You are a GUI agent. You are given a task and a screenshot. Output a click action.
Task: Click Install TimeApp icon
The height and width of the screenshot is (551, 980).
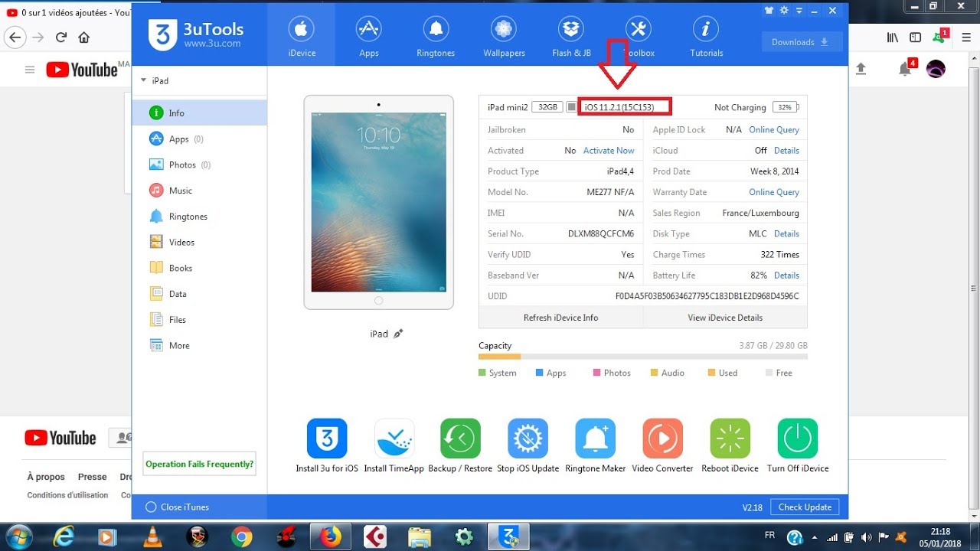tap(394, 439)
